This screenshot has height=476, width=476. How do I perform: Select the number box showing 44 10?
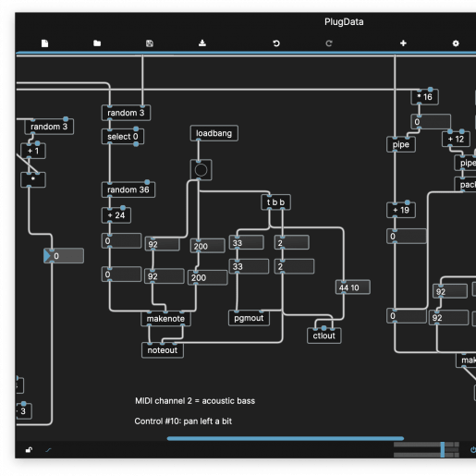(x=353, y=287)
